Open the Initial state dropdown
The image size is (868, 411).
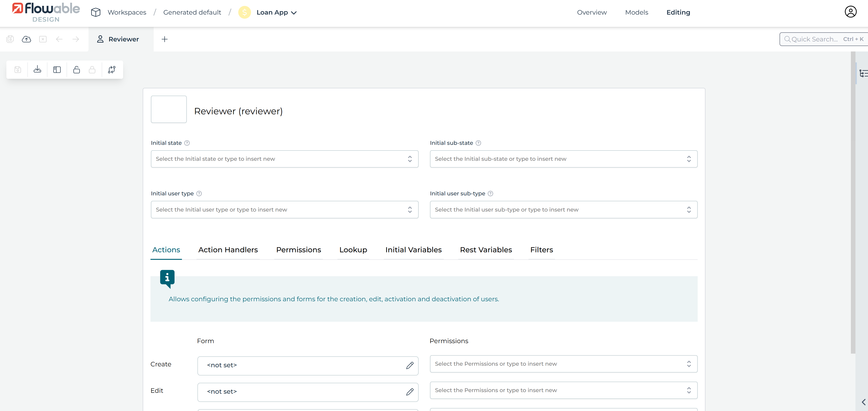tap(284, 159)
